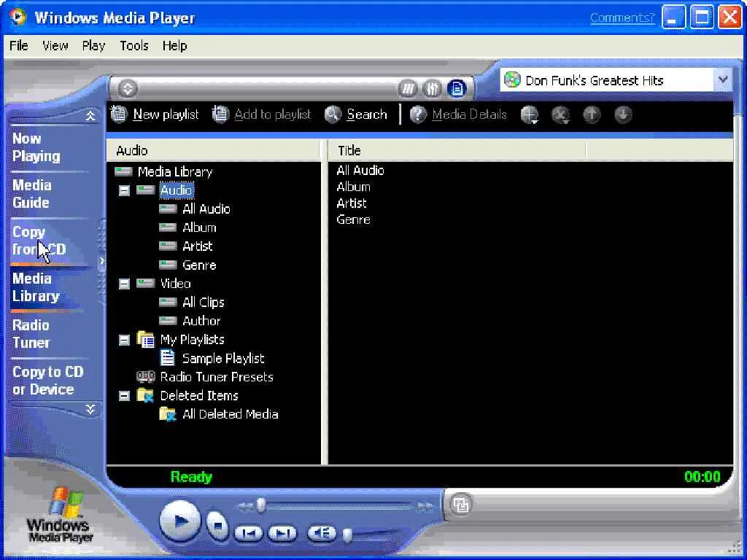747x560 pixels.
Task: Select All Deleted Media
Action: [230, 414]
